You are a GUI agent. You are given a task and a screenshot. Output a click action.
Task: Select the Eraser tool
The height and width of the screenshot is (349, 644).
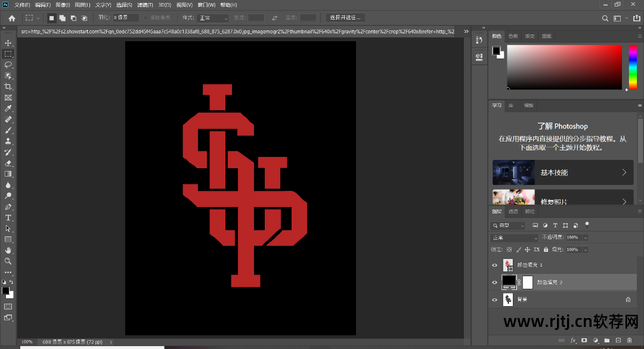coord(8,163)
